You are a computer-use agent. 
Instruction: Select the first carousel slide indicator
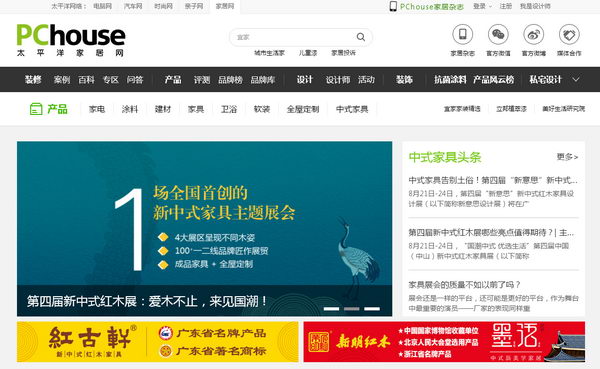(331, 309)
